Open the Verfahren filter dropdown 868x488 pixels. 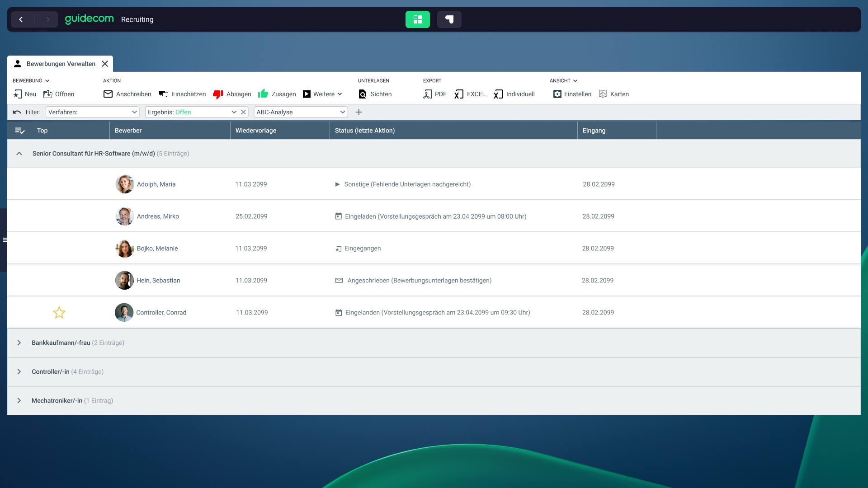pos(93,112)
